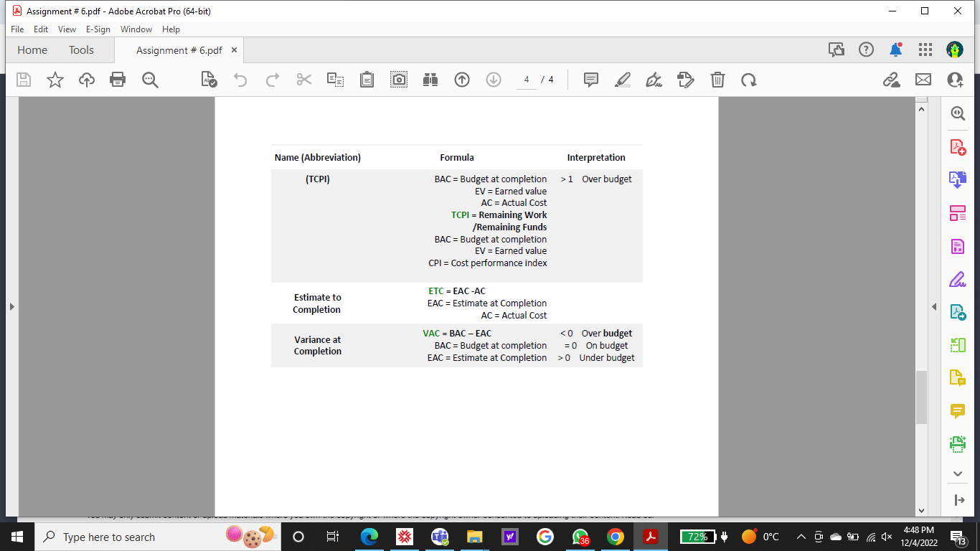
Task: Switch to the Tools tab
Action: point(80,50)
